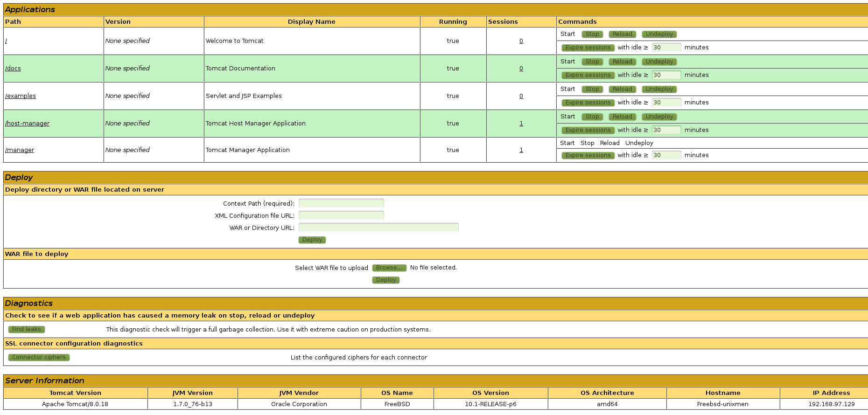
Task: View the 1 session of /host-manager
Action: [x=521, y=124]
